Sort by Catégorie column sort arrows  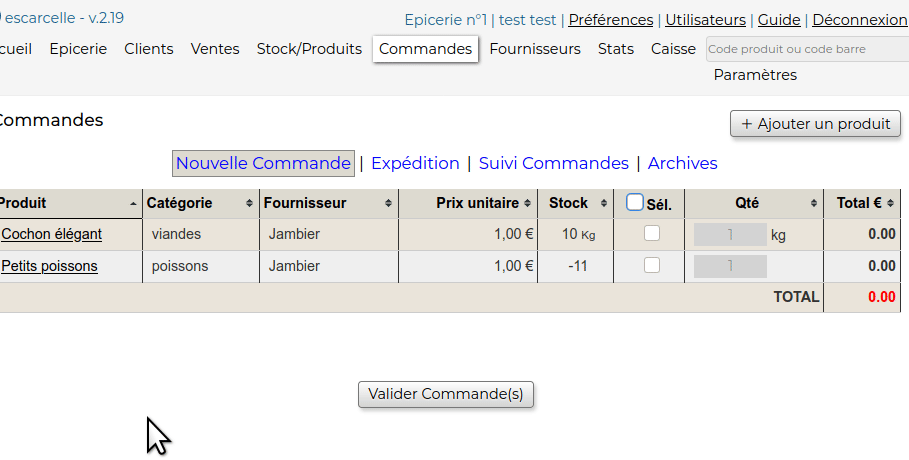pyautogui.click(x=249, y=203)
